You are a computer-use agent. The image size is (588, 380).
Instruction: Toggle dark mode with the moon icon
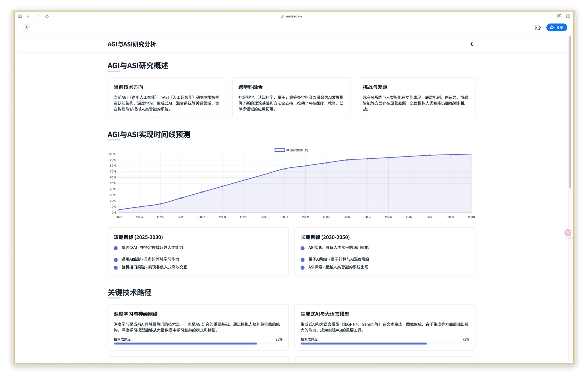point(472,44)
